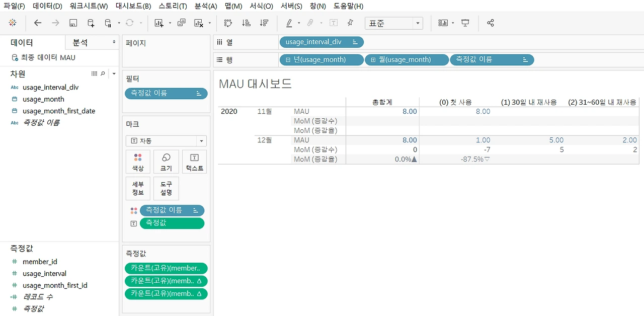Click the green 측정값 pill on the marks card
Image resolution: width=644 pixels, height=316 pixels.
(x=172, y=223)
